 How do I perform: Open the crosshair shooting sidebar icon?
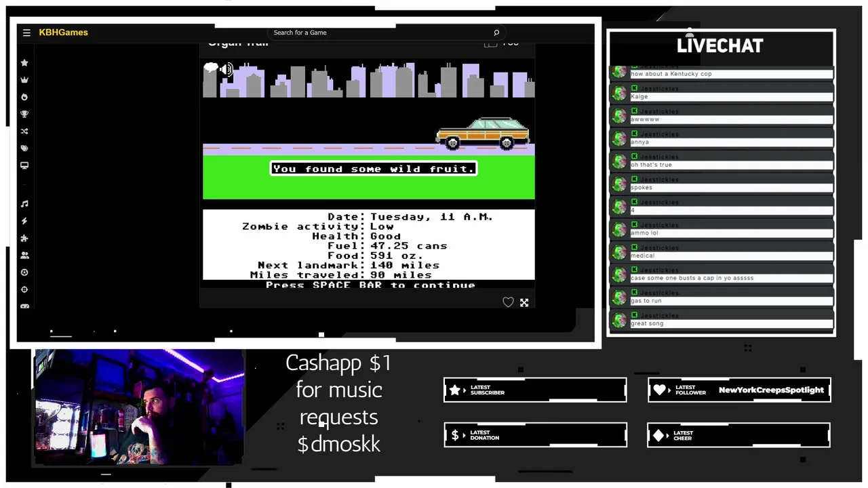tap(24, 289)
